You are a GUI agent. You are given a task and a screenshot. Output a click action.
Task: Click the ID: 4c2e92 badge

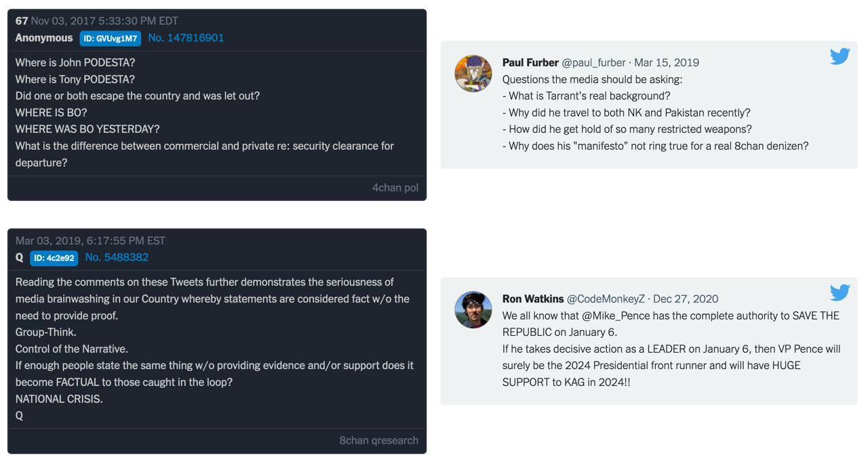click(54, 258)
